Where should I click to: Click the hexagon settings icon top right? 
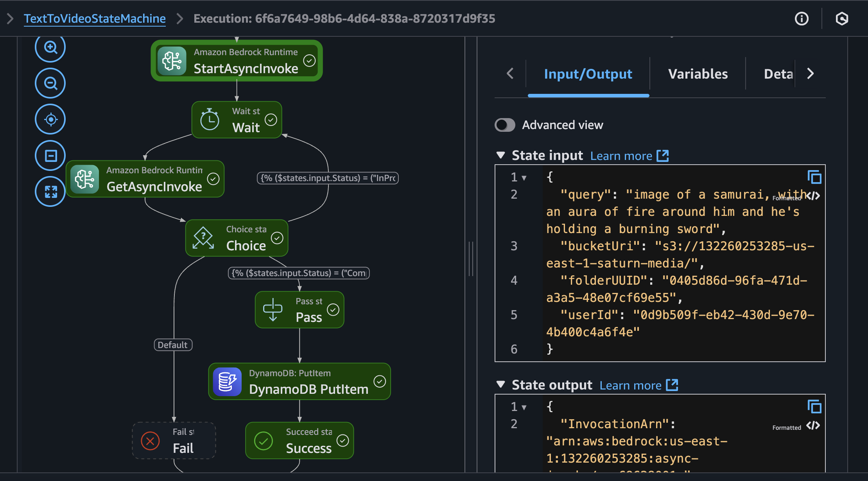click(842, 19)
